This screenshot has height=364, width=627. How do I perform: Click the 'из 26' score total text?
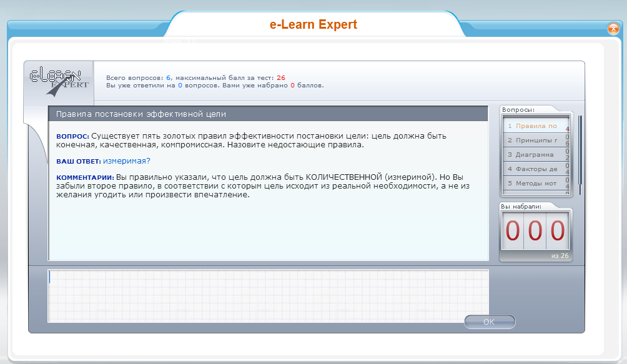(560, 256)
